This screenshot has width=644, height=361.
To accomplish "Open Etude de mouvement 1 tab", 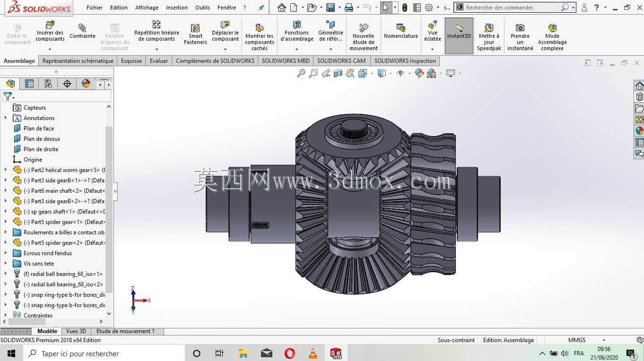I will click(x=125, y=331).
